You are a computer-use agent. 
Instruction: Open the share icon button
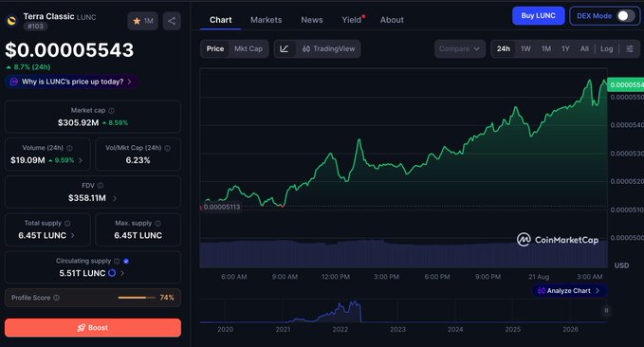(x=172, y=21)
